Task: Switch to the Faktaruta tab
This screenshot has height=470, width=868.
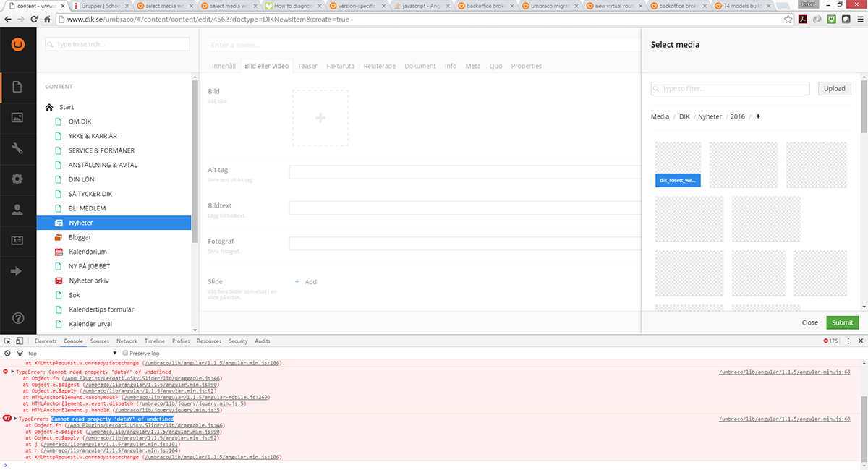Action: click(x=341, y=66)
